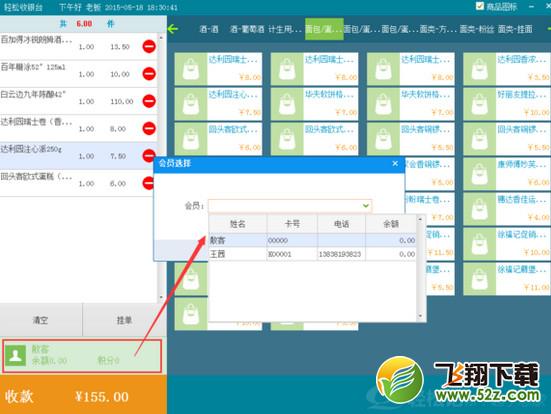Select 达利园注心派250g cart row name

pyautogui.click(x=31, y=149)
